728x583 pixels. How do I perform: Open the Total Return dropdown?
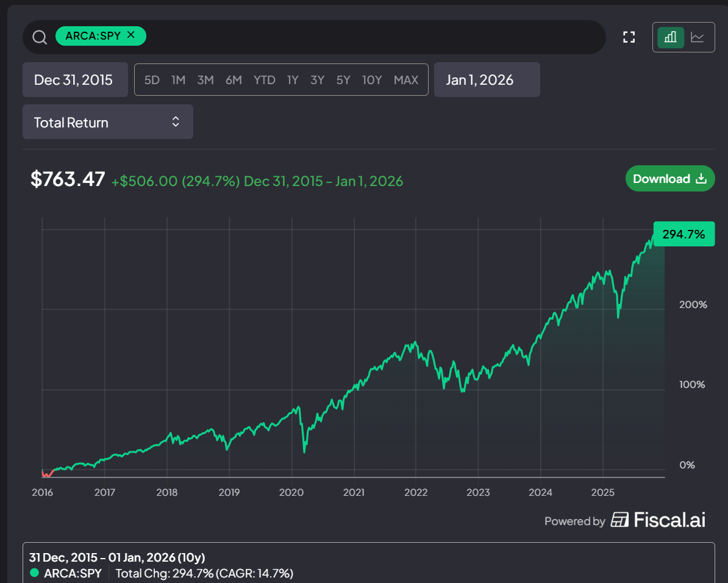(x=108, y=122)
